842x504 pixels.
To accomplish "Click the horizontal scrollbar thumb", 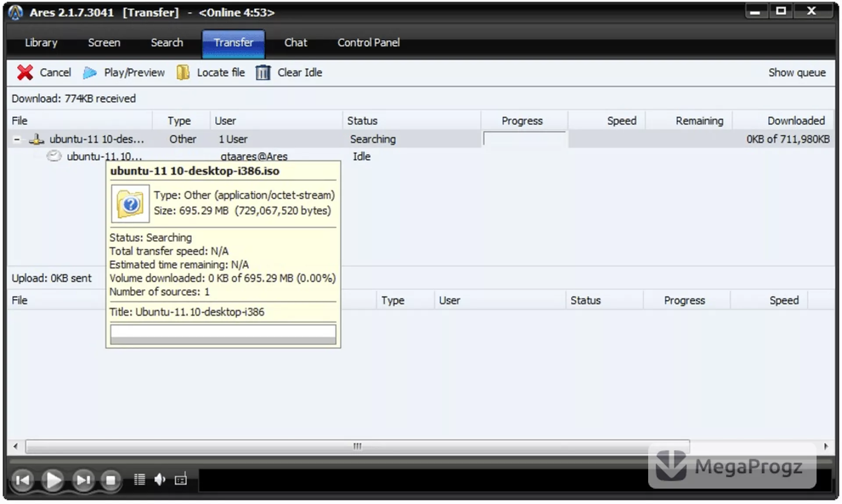I will click(x=357, y=446).
